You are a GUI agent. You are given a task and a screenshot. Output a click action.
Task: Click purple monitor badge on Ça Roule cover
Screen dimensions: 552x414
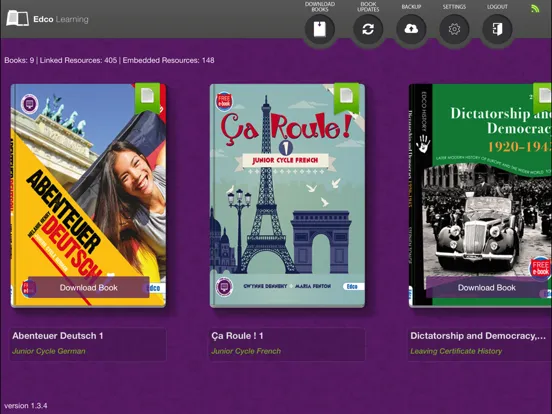pos(224,286)
